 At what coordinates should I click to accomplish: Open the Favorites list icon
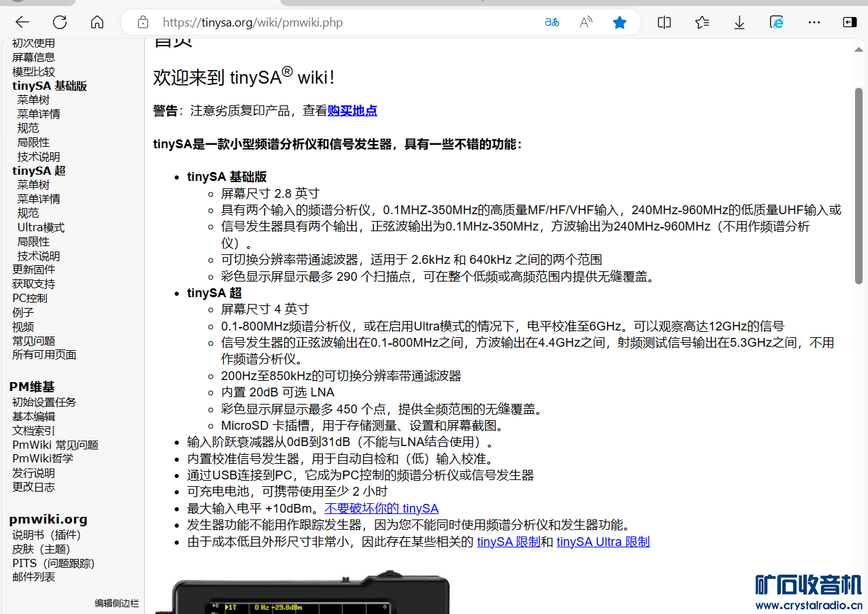pyautogui.click(x=702, y=22)
